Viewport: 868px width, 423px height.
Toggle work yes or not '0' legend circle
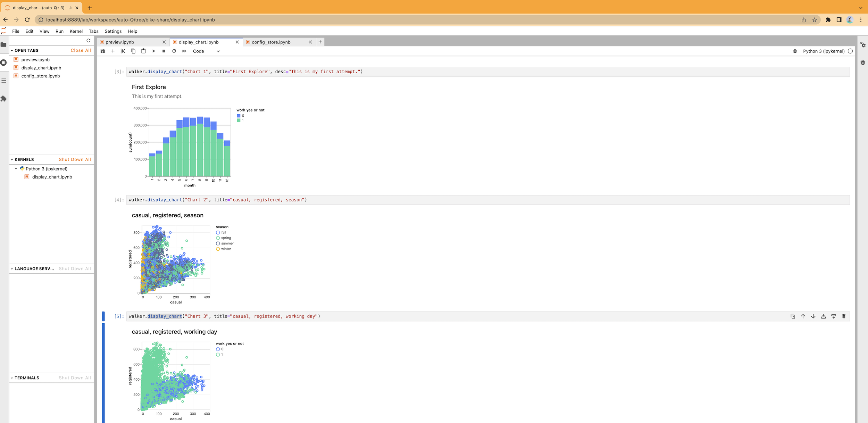[218, 349]
